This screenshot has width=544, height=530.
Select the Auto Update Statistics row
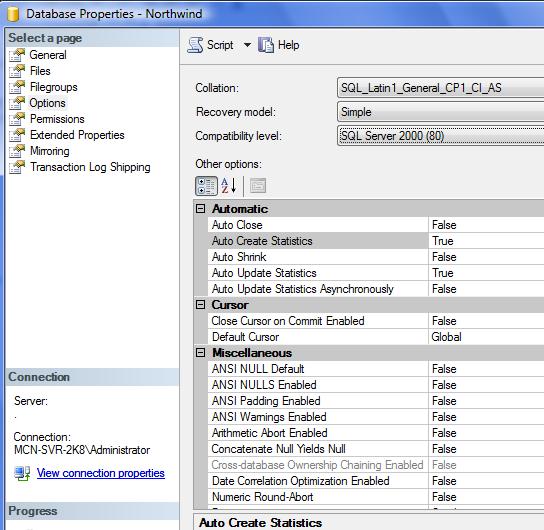point(376,273)
